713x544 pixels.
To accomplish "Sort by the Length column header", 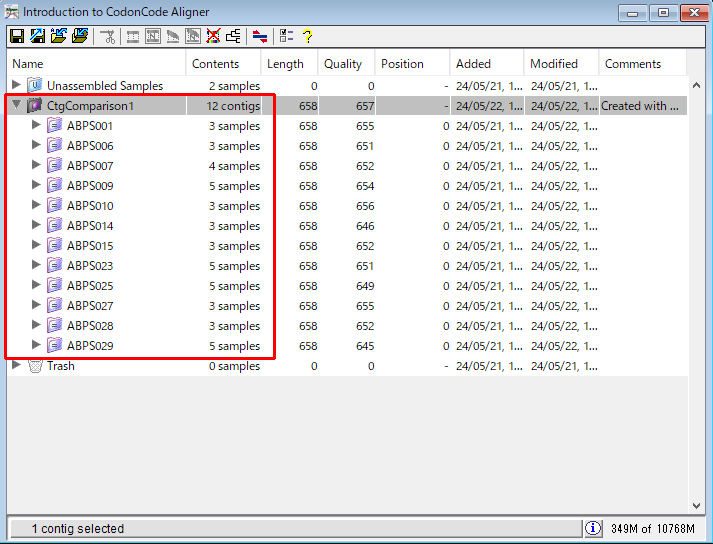I will coord(285,64).
